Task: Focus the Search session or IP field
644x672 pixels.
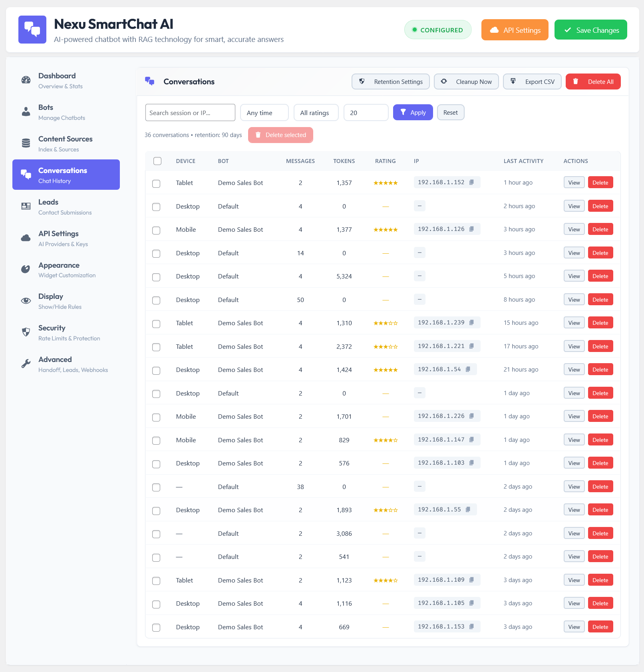Action: click(x=190, y=113)
